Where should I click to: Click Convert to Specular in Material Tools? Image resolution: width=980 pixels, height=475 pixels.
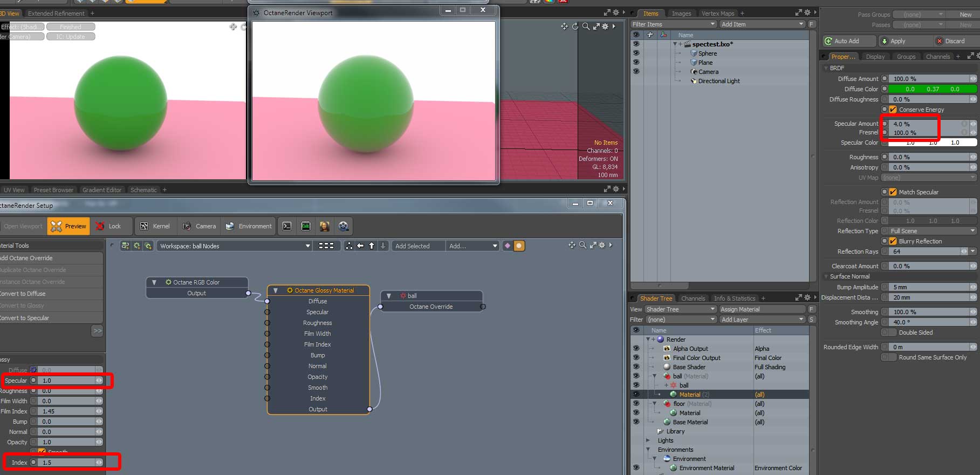[x=51, y=318]
